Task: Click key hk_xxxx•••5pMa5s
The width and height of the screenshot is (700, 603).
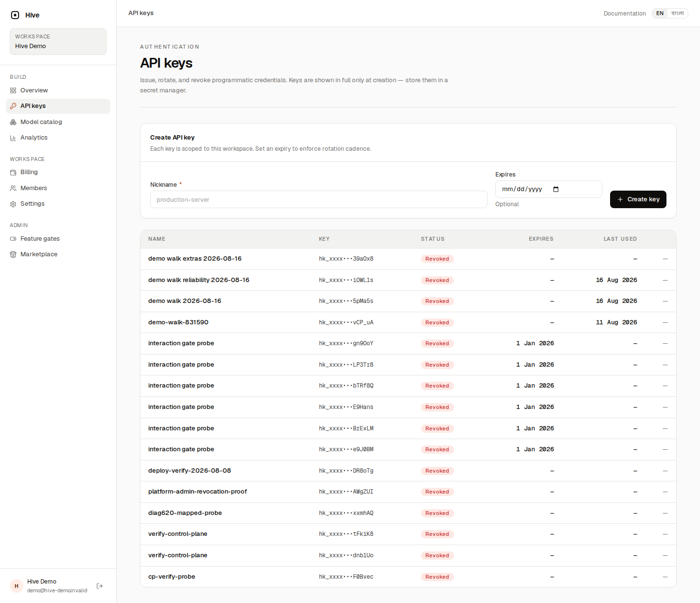Action: click(346, 301)
